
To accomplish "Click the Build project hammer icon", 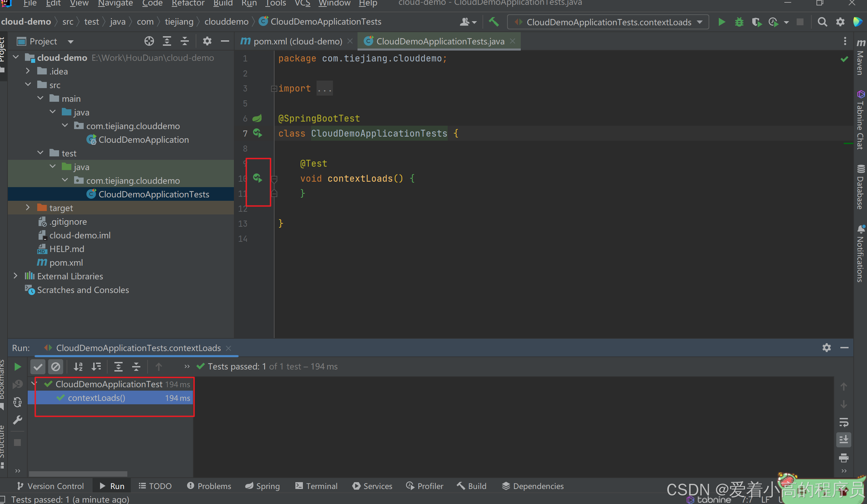I will pos(494,22).
